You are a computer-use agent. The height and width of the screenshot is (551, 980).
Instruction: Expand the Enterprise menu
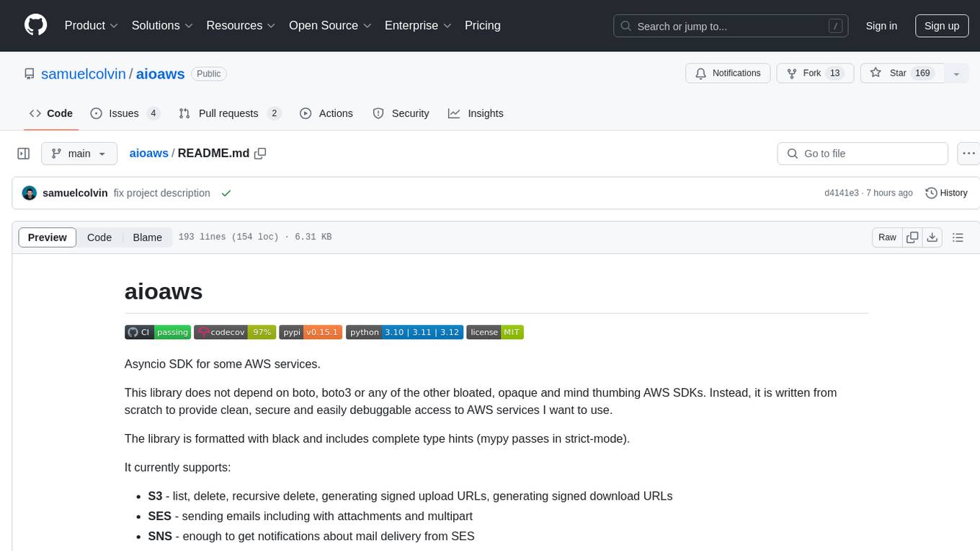418,25
